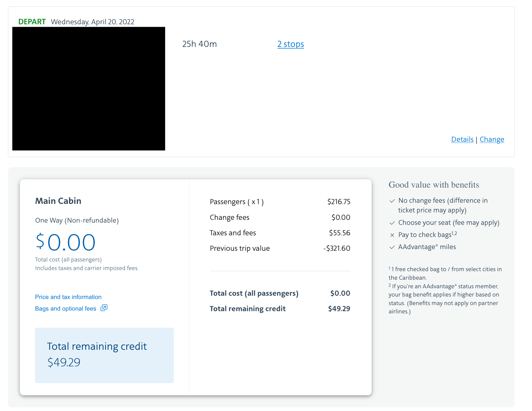Open Bags and optional fees link
This screenshot has width=532, height=411.
(65, 308)
